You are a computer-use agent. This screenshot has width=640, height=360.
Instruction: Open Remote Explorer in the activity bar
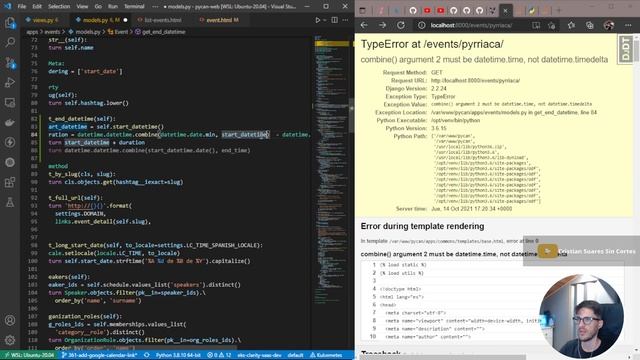tap(10, 102)
